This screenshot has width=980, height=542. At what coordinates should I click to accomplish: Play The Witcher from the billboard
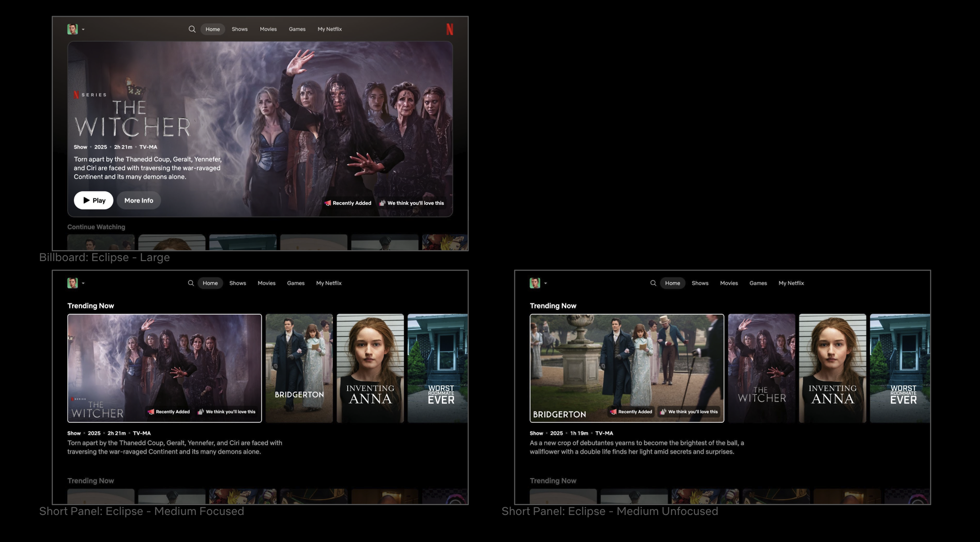click(93, 200)
